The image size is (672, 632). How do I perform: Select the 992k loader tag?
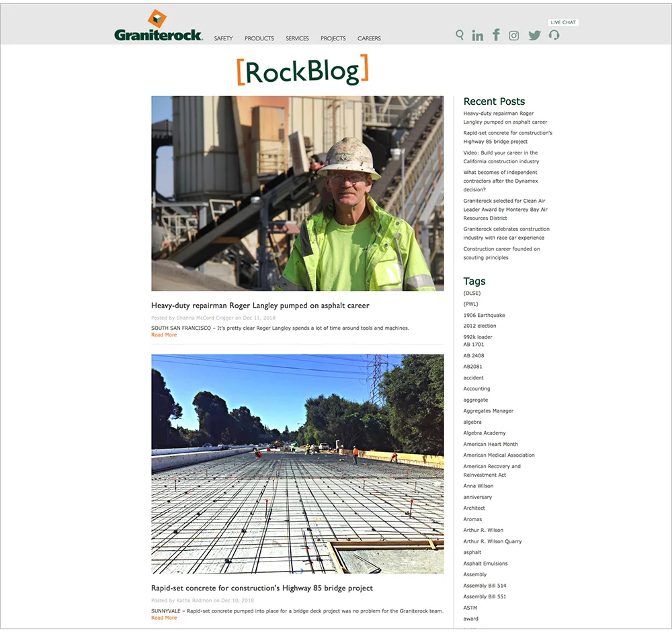(x=478, y=336)
